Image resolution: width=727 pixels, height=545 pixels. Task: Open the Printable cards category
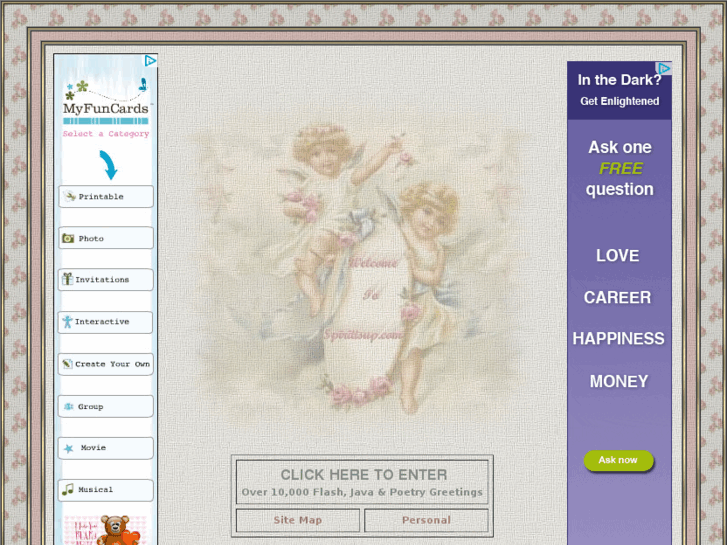tap(106, 197)
